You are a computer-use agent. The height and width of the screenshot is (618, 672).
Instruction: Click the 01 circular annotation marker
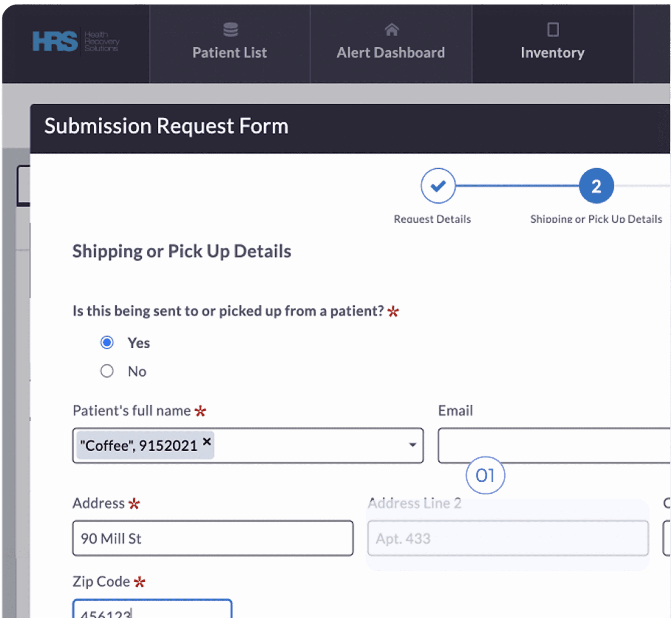[x=485, y=475]
